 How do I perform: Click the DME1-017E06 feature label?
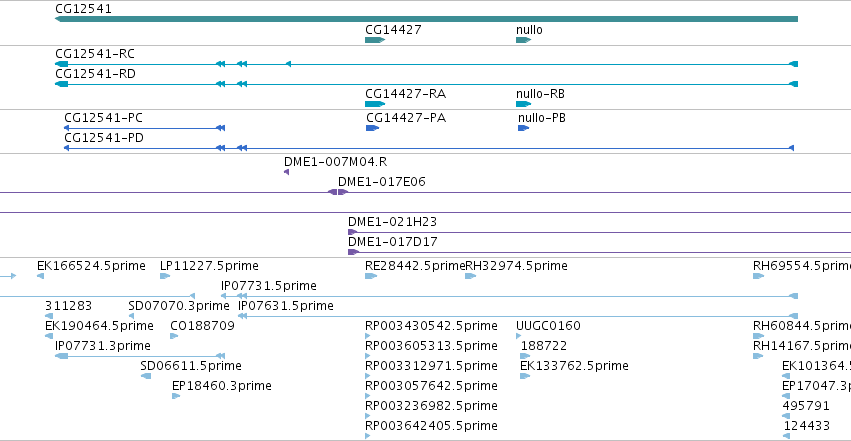382,182
